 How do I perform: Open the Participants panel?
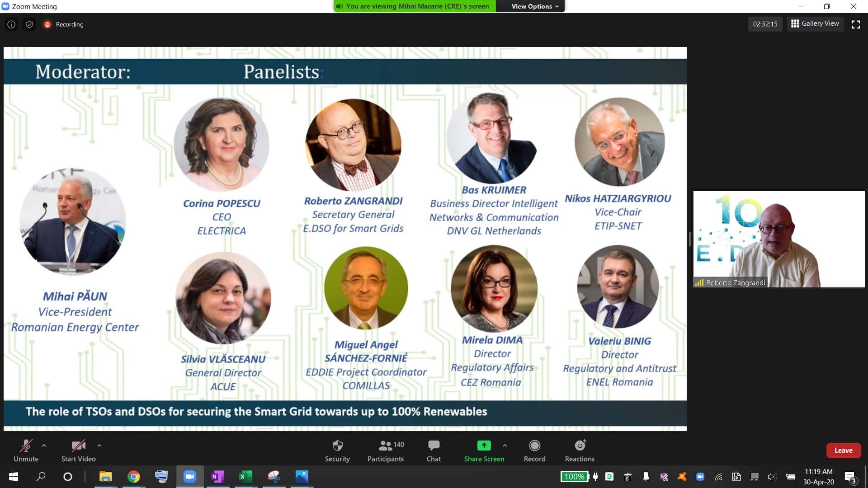pyautogui.click(x=386, y=450)
